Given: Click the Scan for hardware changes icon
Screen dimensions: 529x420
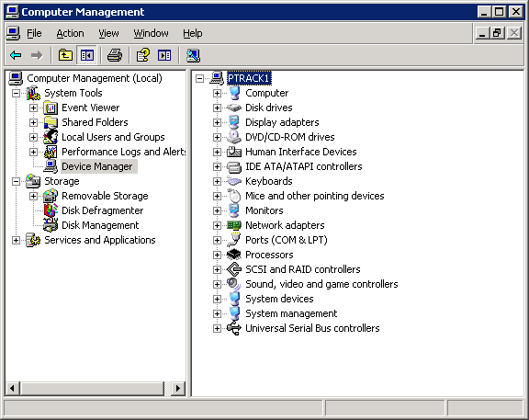Looking at the screenshot, I should (193, 55).
